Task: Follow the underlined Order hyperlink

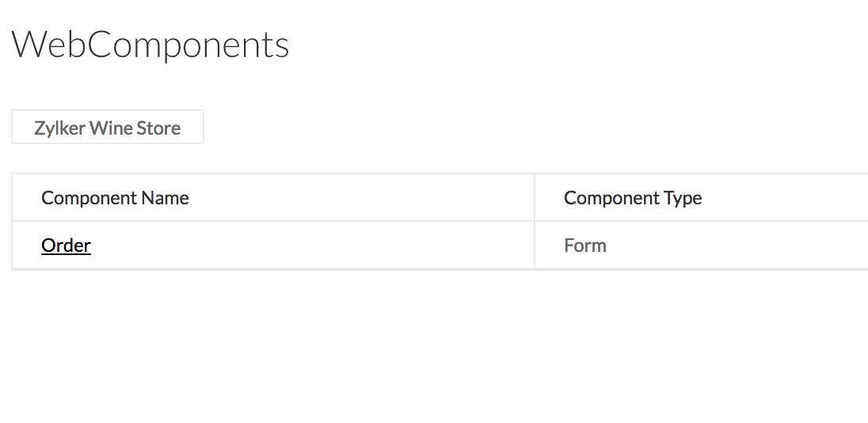Action: [66, 246]
